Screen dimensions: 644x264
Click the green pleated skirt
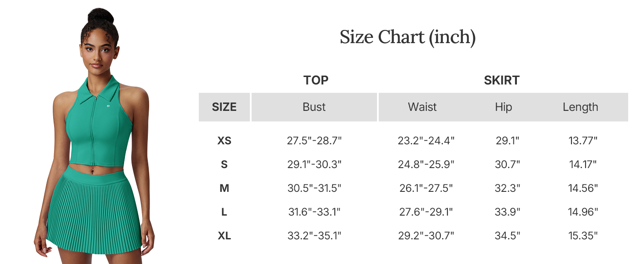(95, 207)
